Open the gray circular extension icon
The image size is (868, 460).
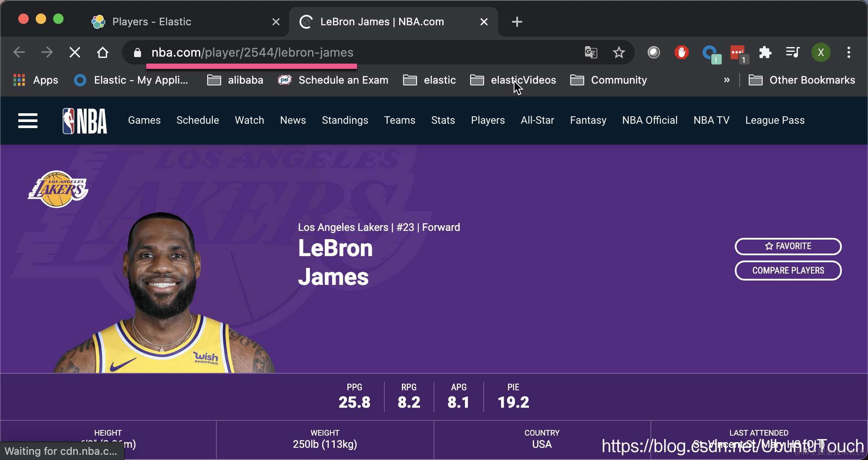click(x=653, y=53)
